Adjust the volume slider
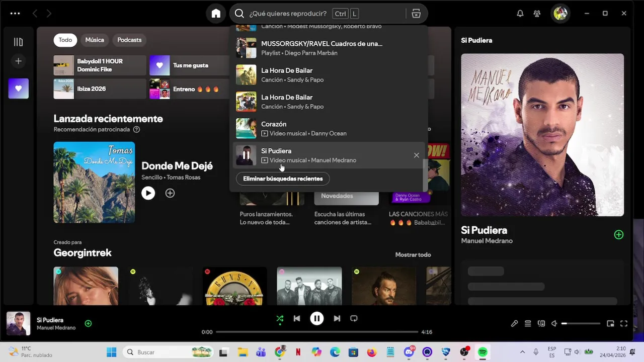Viewport: 644px width, 362px height. click(x=581, y=324)
